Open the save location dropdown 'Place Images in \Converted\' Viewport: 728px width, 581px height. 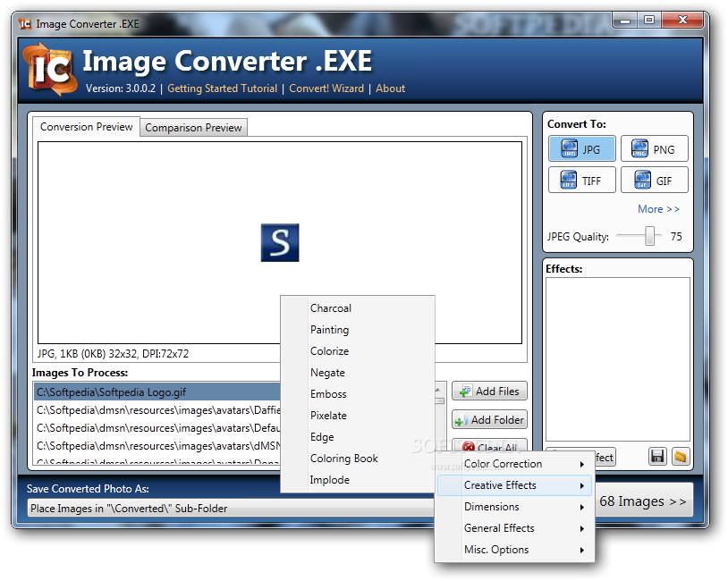(231, 509)
